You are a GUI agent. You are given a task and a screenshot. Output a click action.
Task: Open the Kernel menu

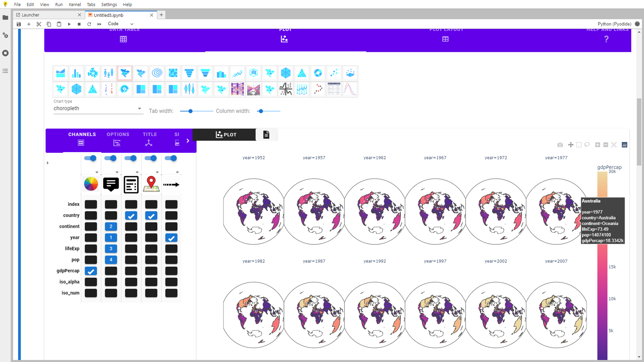tap(75, 5)
